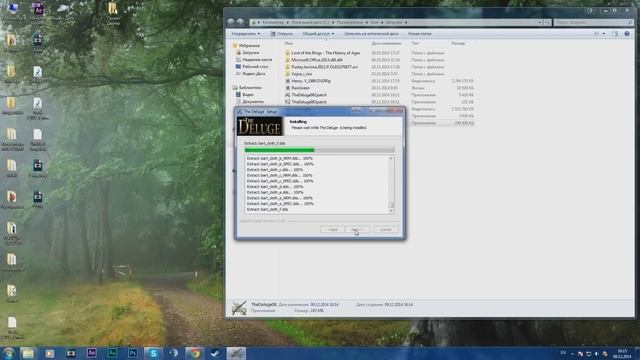Screen dimensions: 640x360
Task: Launch After Effects from the taskbar
Action: tap(91, 353)
